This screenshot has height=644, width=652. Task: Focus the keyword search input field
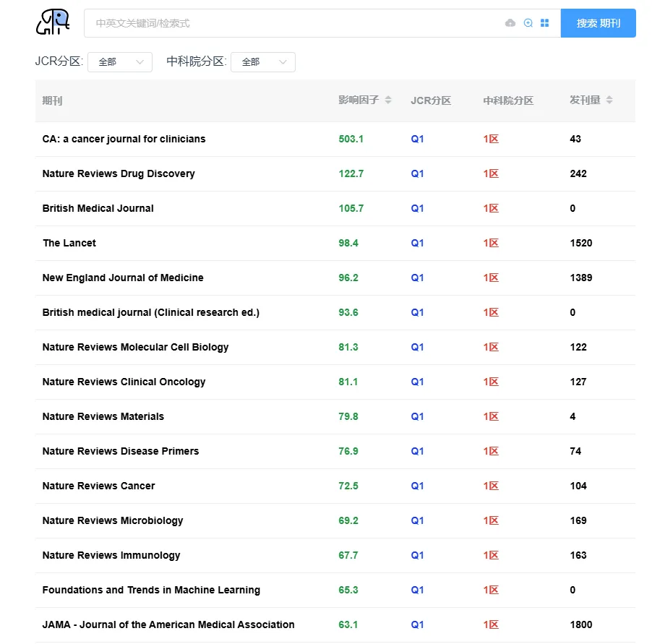(x=295, y=23)
